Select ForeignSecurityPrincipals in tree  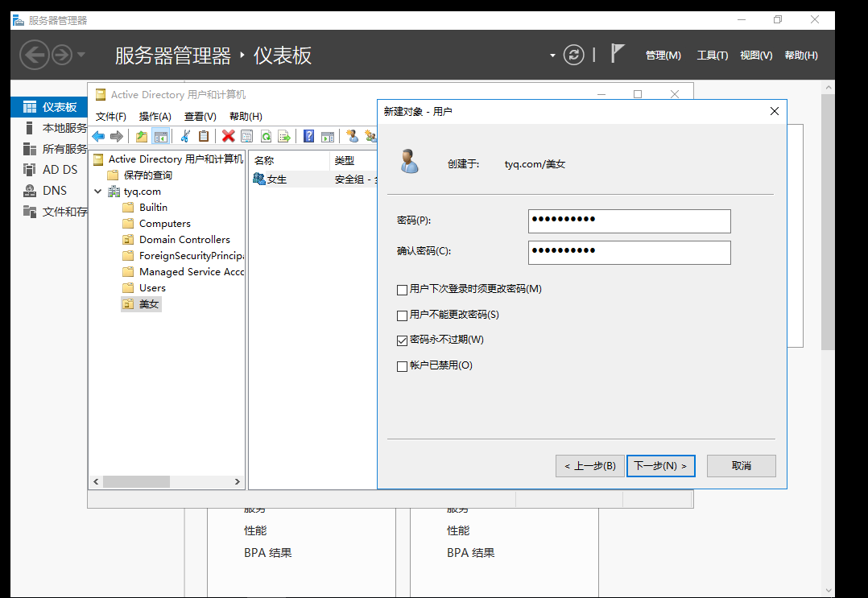[x=183, y=256]
